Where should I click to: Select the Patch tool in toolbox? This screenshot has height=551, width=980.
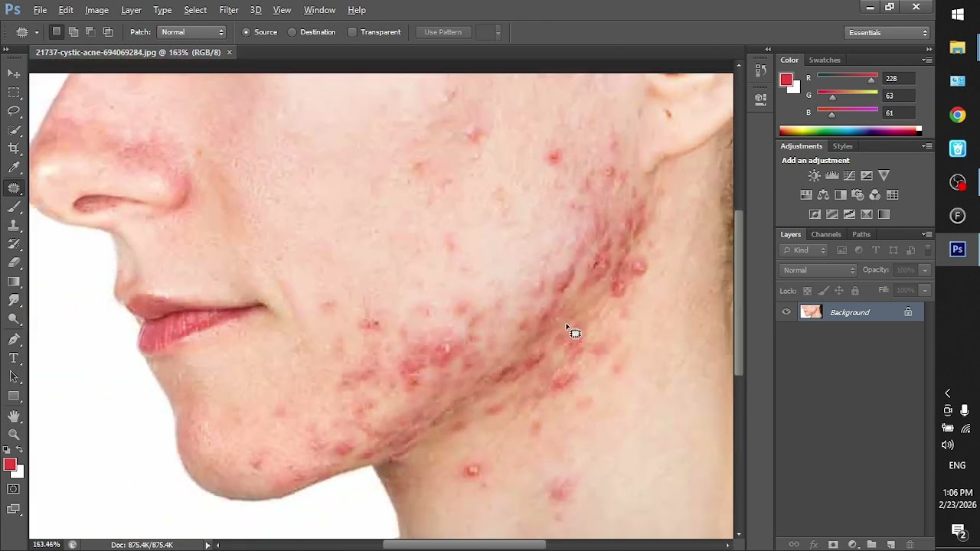click(14, 187)
